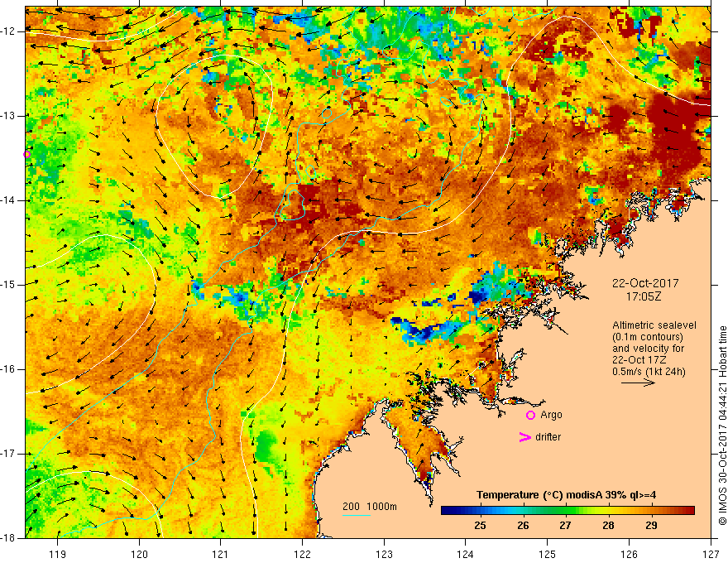The width and height of the screenshot is (728, 563).
Task: Click the temperature color bar
Action: [x=568, y=510]
